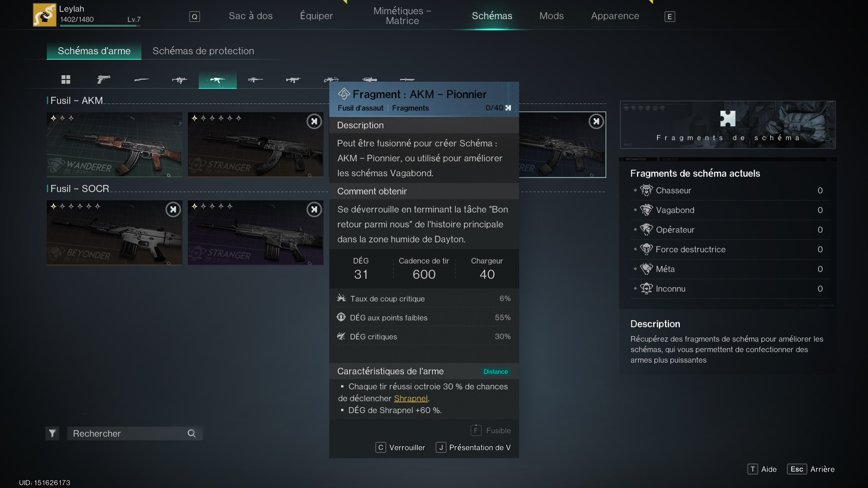Filter schemas by sniper rifle icon
Screen dimensions: 868x488
coord(255,80)
